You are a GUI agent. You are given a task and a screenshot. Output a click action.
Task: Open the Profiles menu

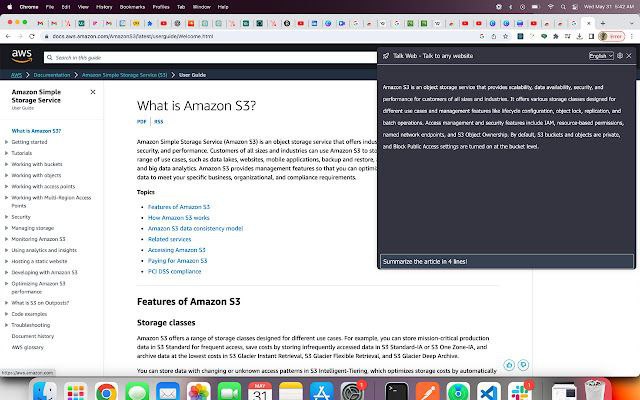161,7
